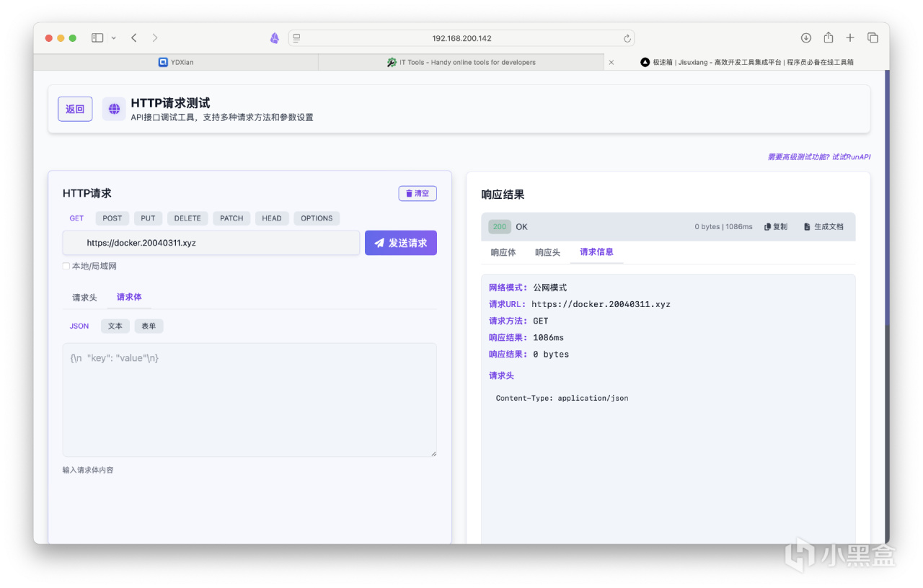This screenshot has height=588, width=923.
Task: Toggle the Safari sidebar icon
Action: point(97,38)
